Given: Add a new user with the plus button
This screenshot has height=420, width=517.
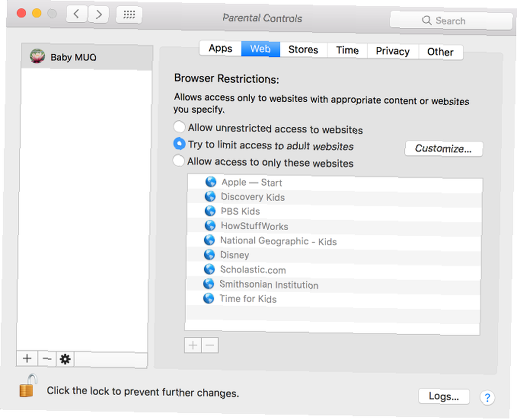Looking at the screenshot, I should [27, 358].
